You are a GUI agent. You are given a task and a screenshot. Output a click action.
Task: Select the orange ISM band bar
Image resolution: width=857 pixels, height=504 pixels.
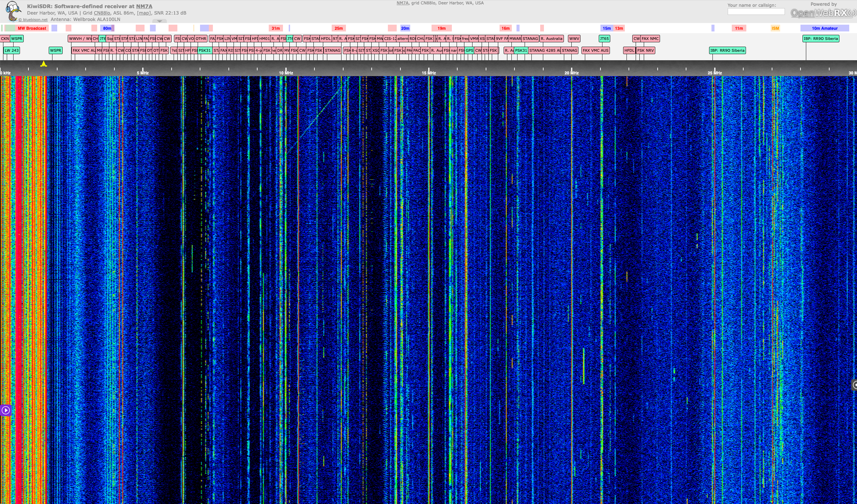coord(775,28)
